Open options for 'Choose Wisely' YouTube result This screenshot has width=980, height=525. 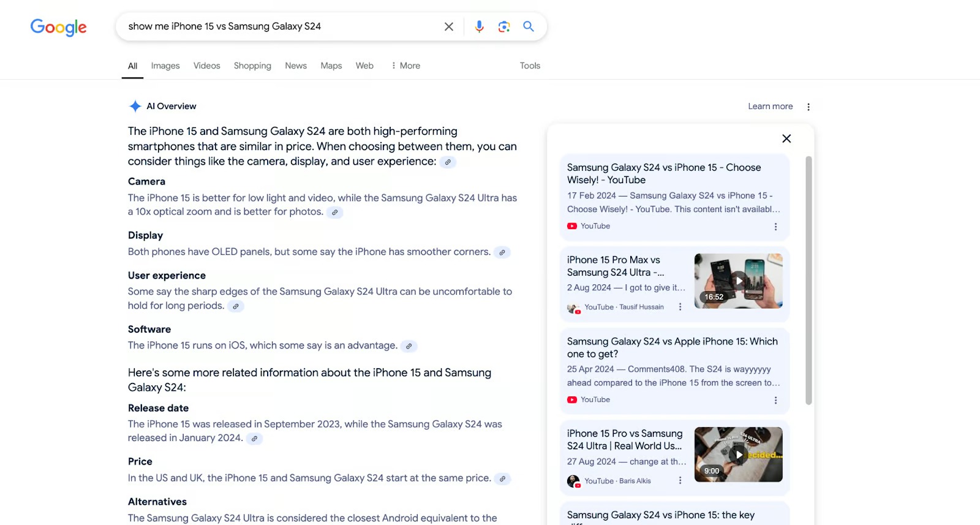coord(775,227)
